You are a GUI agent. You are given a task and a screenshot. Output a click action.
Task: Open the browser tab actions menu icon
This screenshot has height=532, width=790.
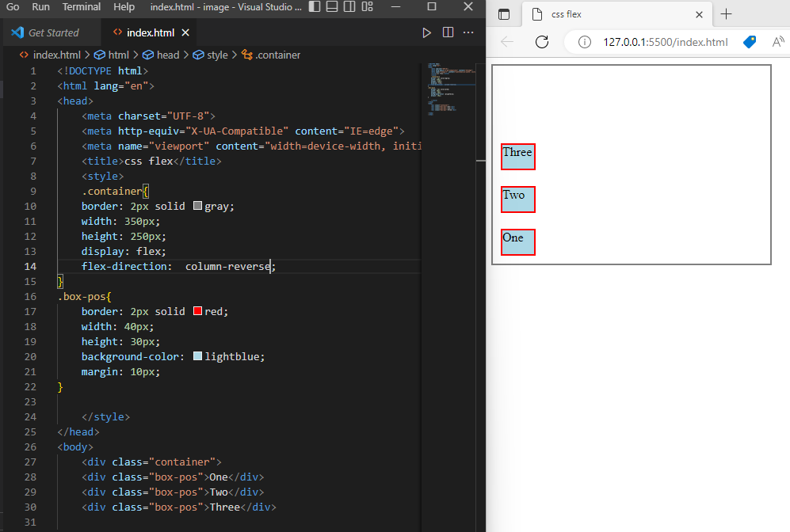(x=504, y=14)
